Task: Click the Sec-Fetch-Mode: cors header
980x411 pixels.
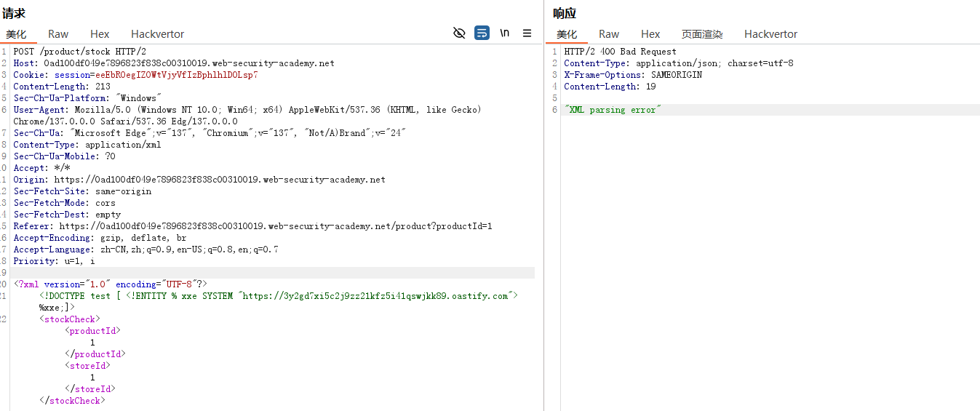Action: (64, 203)
